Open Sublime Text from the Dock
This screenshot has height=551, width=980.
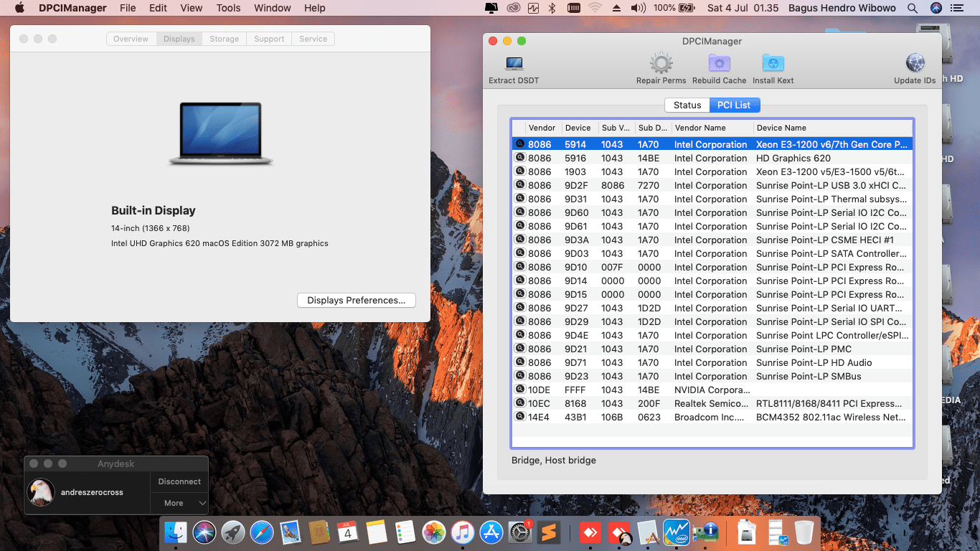549,532
